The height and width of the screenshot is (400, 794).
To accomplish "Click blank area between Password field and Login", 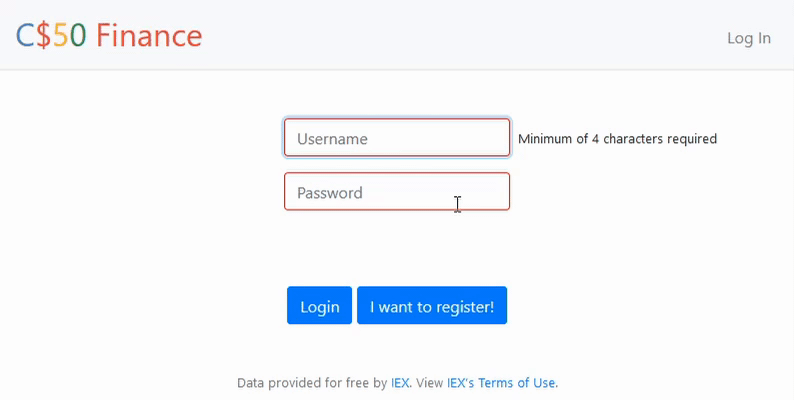I will pyautogui.click(x=396, y=248).
